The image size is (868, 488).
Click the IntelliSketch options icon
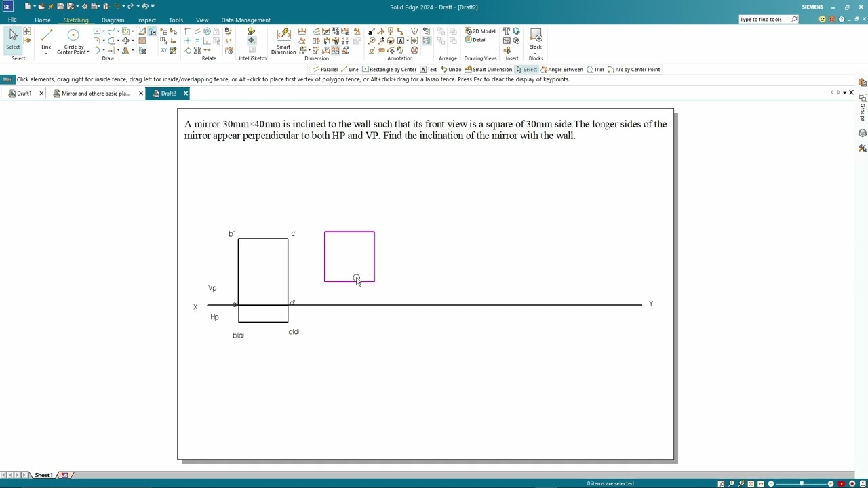[252, 31]
